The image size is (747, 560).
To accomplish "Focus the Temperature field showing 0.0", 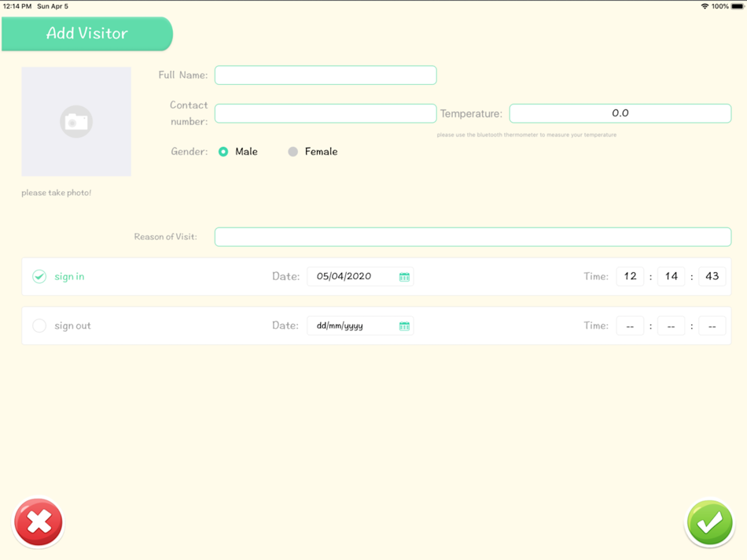I will coord(620,113).
